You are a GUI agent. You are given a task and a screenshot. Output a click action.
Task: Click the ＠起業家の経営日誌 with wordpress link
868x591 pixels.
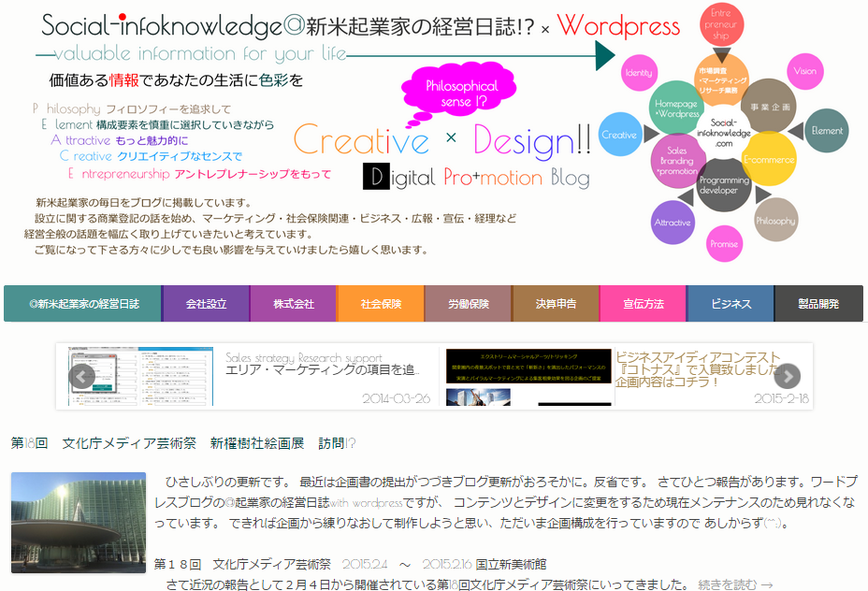pyautogui.click(x=314, y=502)
